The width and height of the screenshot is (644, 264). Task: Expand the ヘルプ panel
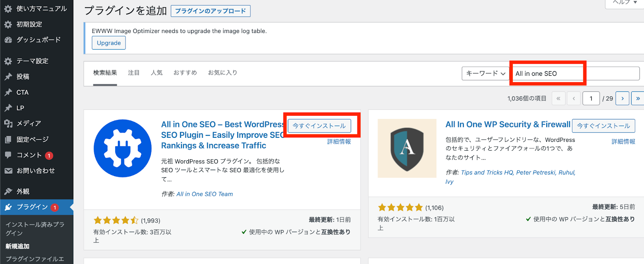pyautogui.click(x=625, y=3)
